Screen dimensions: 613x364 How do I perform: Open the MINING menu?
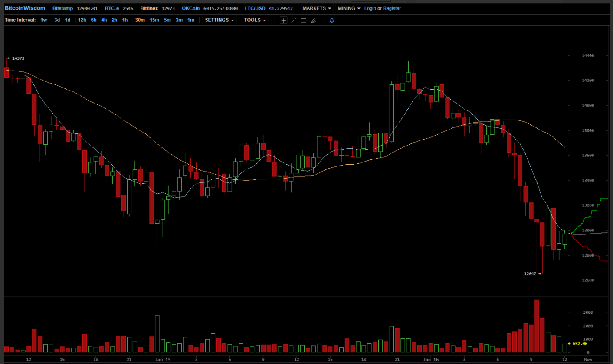coord(349,8)
